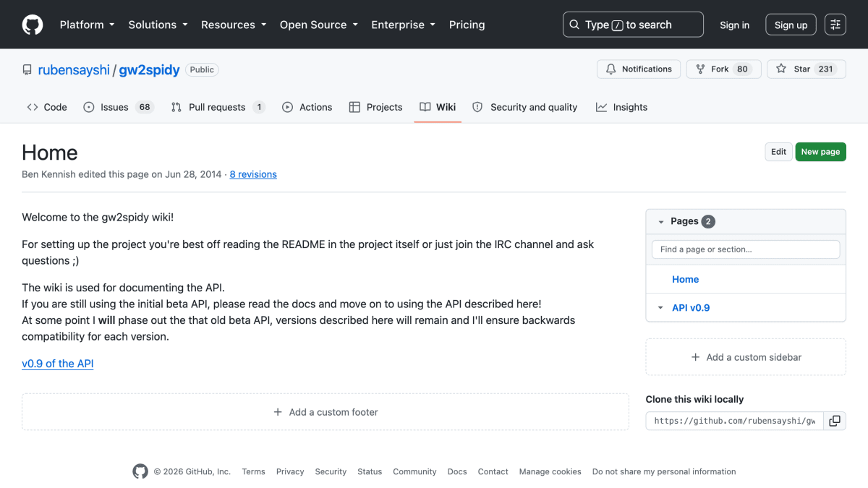Open the Home page in sidebar
Image resolution: width=868 pixels, height=488 pixels.
click(685, 279)
